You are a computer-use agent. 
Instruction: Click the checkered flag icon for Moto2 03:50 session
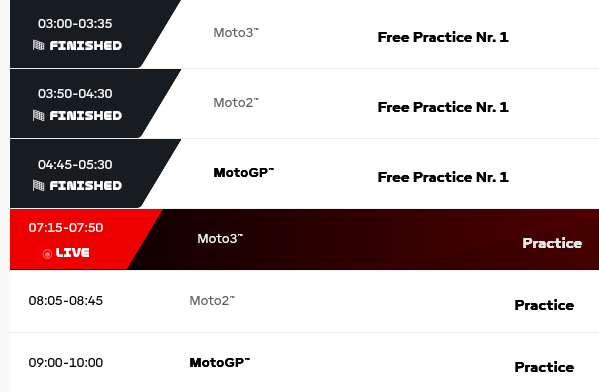[x=38, y=115]
